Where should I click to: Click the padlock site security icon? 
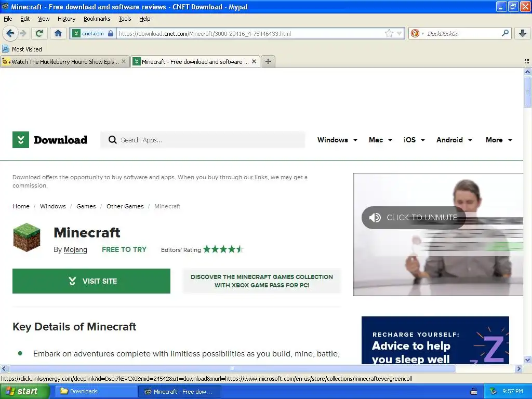pos(111,33)
